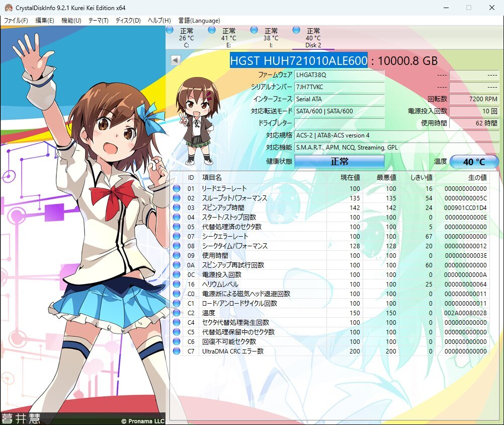The image size is (504, 425).
Task: Open the 言語(Language) menu
Action: (198, 21)
